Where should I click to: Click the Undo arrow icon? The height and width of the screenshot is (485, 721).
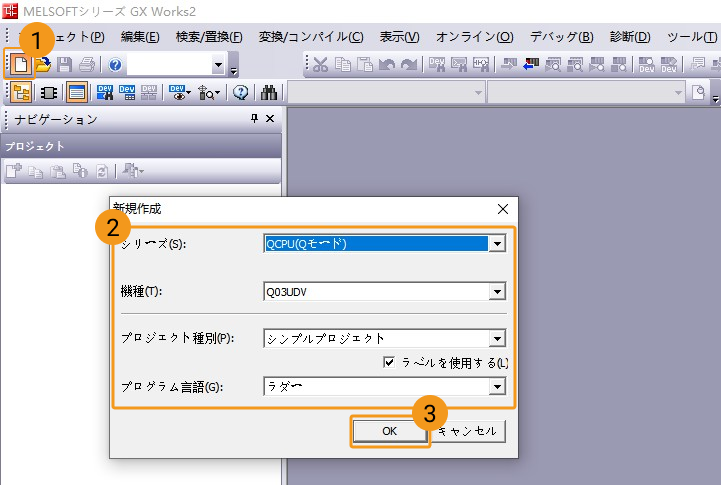pyautogui.click(x=387, y=65)
